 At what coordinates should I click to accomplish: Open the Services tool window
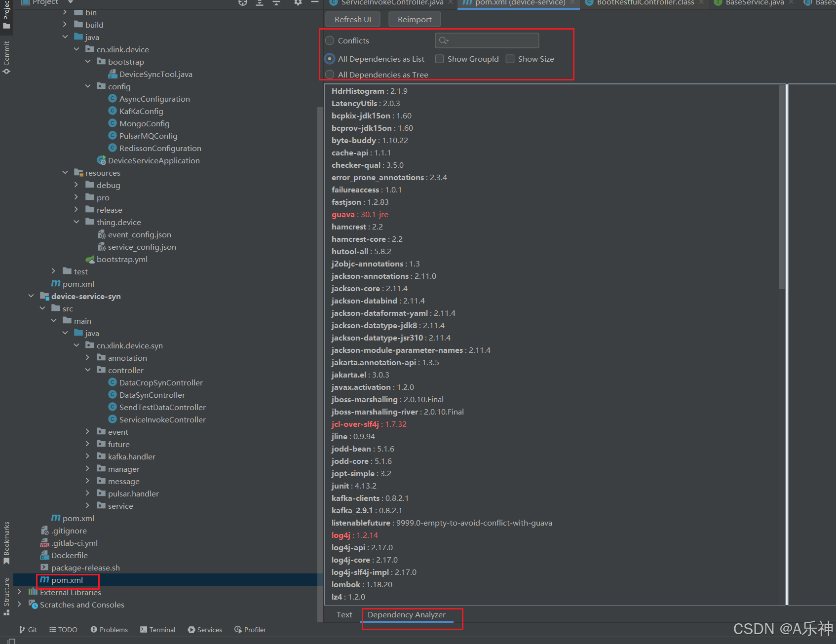(x=205, y=629)
